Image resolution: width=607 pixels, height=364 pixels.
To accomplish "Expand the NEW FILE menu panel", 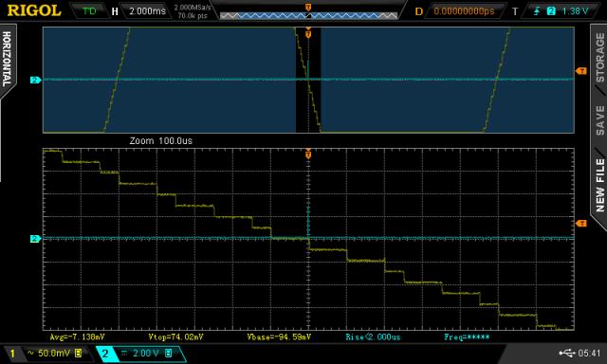I will coord(599,185).
